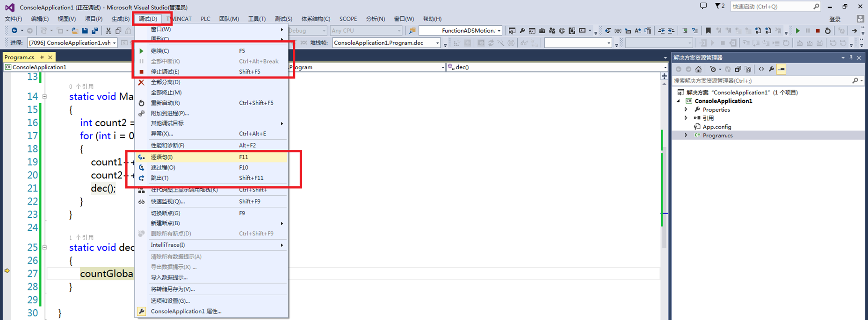Click Show All Files icon in Solution Explorer
The width and height of the screenshot is (868, 320).
click(x=748, y=69)
